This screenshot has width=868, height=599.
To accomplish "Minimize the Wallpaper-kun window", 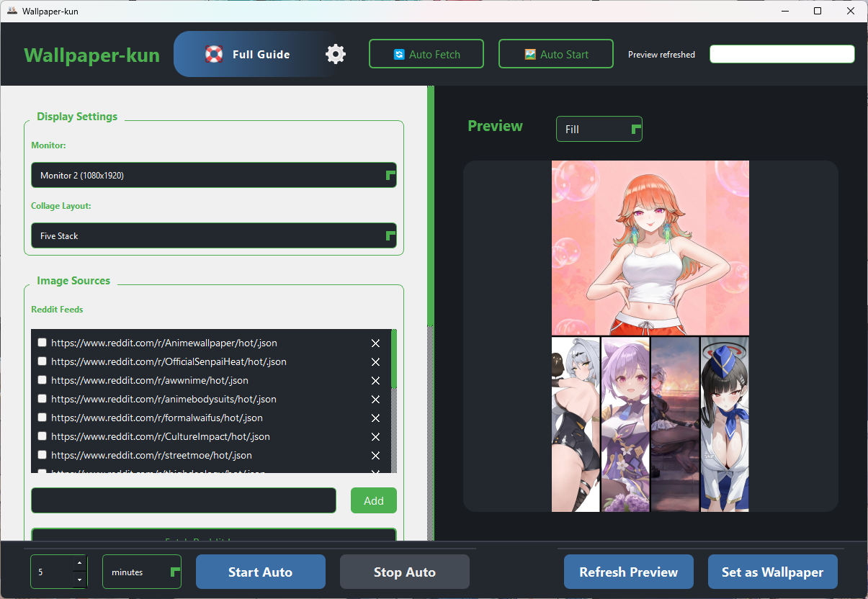I will pos(784,11).
